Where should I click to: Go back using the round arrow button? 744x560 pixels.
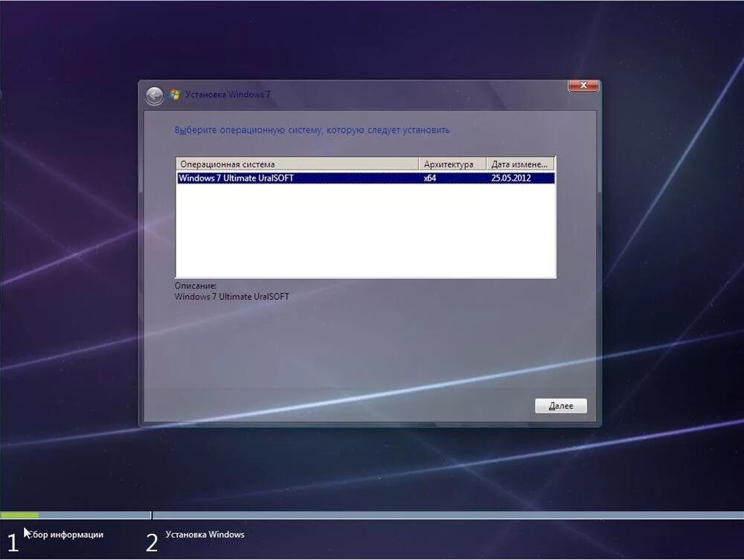154,96
